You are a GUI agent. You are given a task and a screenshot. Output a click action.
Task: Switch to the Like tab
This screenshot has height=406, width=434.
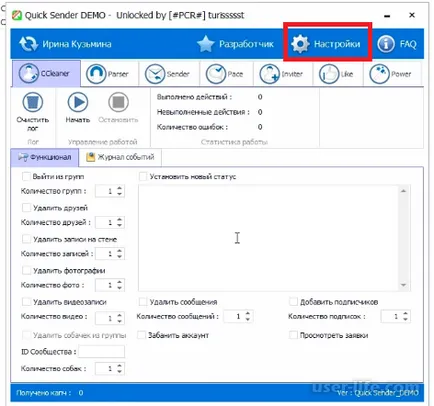pos(337,74)
